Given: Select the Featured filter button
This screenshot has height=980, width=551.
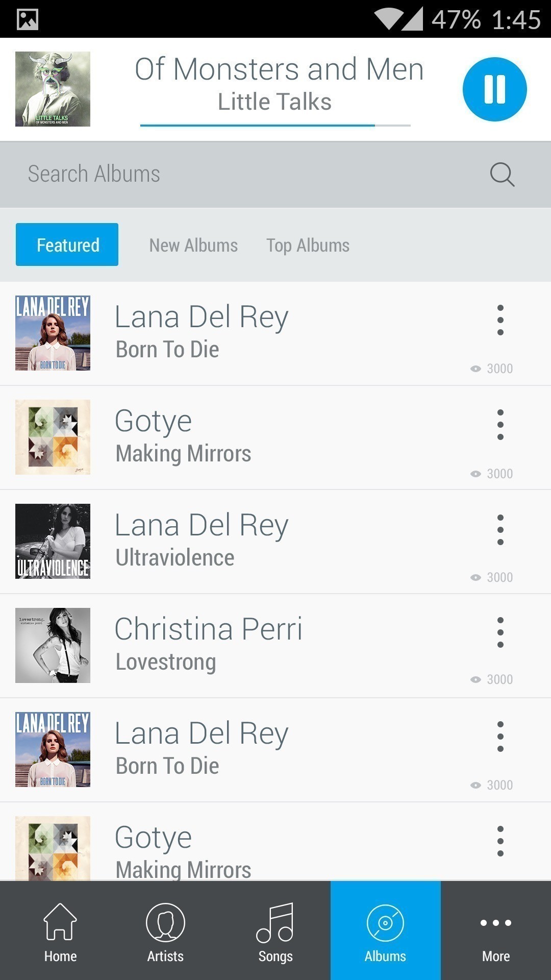Looking at the screenshot, I should coord(67,244).
